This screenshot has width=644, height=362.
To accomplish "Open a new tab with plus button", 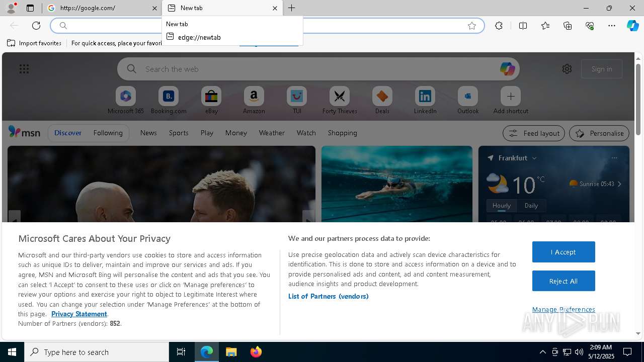I will pos(292,8).
